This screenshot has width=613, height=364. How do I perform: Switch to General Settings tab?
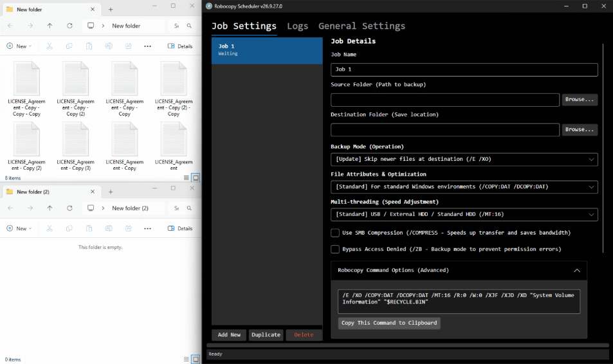361,26
